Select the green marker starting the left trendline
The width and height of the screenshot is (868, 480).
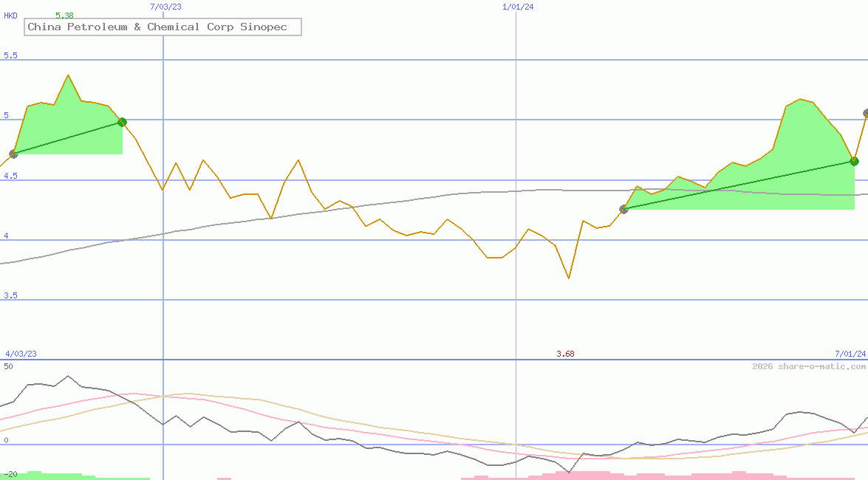[13, 154]
